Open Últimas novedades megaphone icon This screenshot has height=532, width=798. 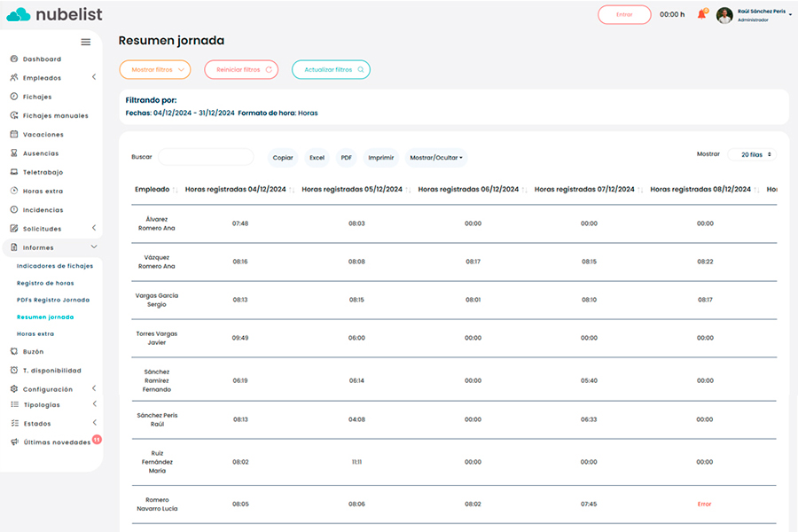click(14, 442)
